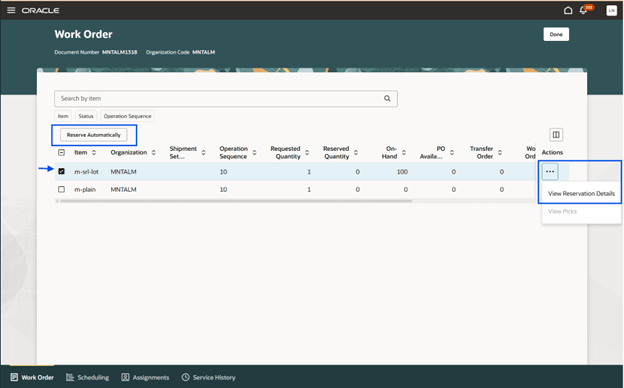
Task: Click the Oracle logo
Action: click(x=40, y=10)
